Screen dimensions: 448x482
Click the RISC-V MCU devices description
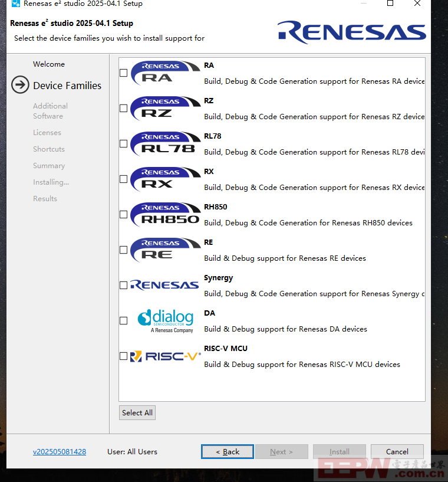coord(302,364)
